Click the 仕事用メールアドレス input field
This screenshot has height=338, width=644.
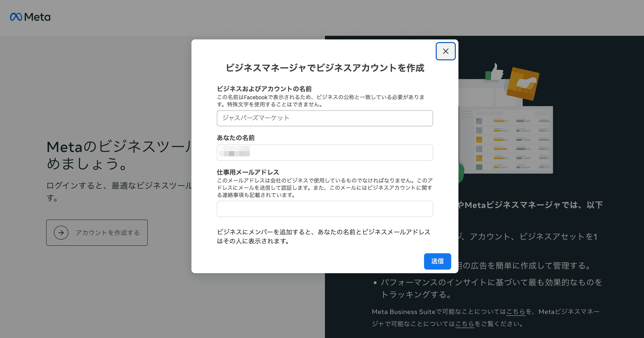tap(325, 209)
